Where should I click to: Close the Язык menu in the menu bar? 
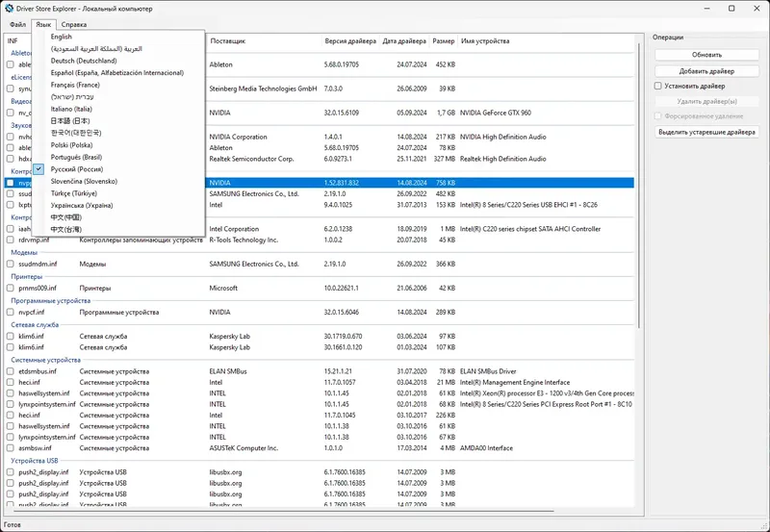pyautogui.click(x=43, y=24)
